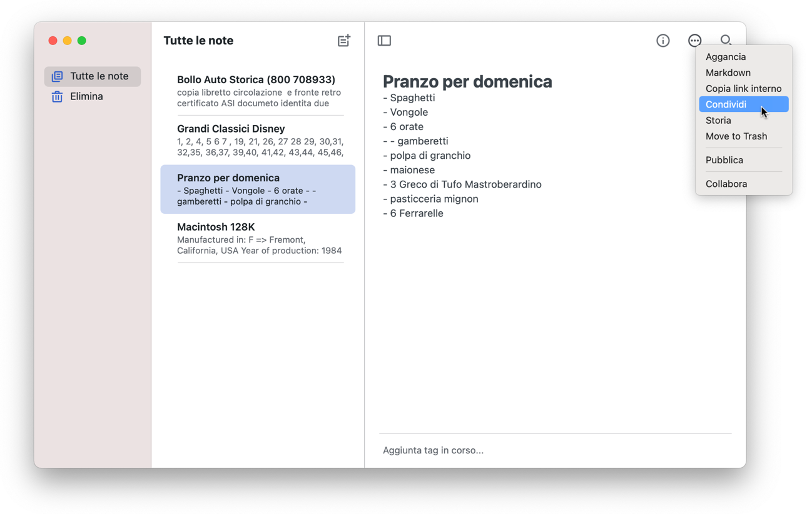Start collaborating via Collabora
The image size is (812, 514).
pyautogui.click(x=726, y=183)
